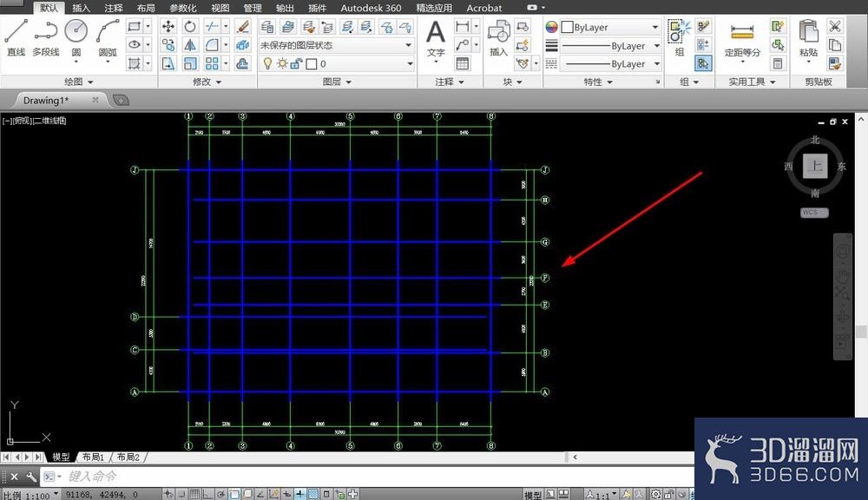Expand the 绘图 panel
Image resolution: width=868 pixels, height=500 pixels.
coord(79,82)
